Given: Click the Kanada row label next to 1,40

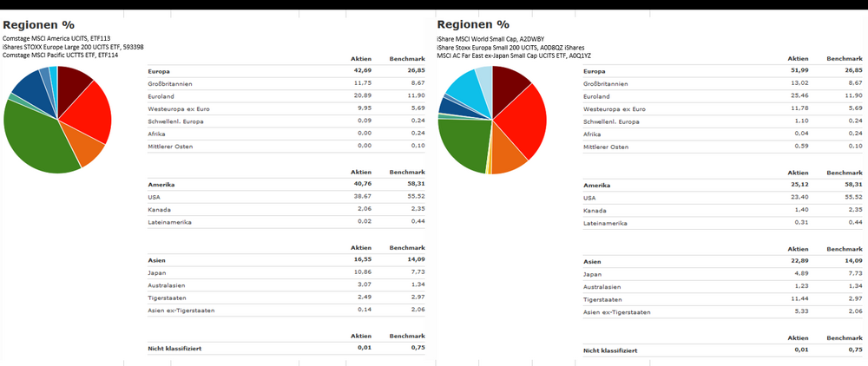Looking at the screenshot, I should tap(595, 211).
